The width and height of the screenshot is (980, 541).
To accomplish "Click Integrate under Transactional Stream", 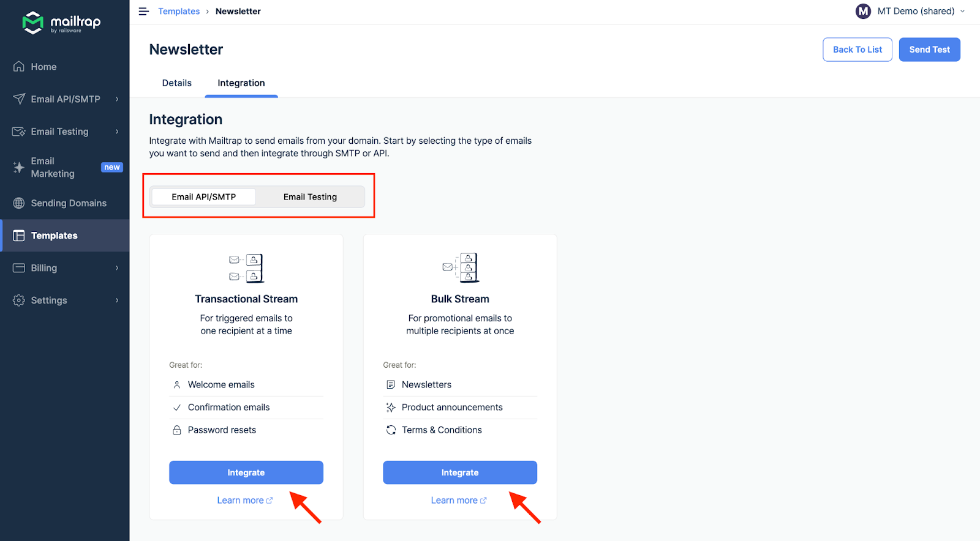I will 246,472.
